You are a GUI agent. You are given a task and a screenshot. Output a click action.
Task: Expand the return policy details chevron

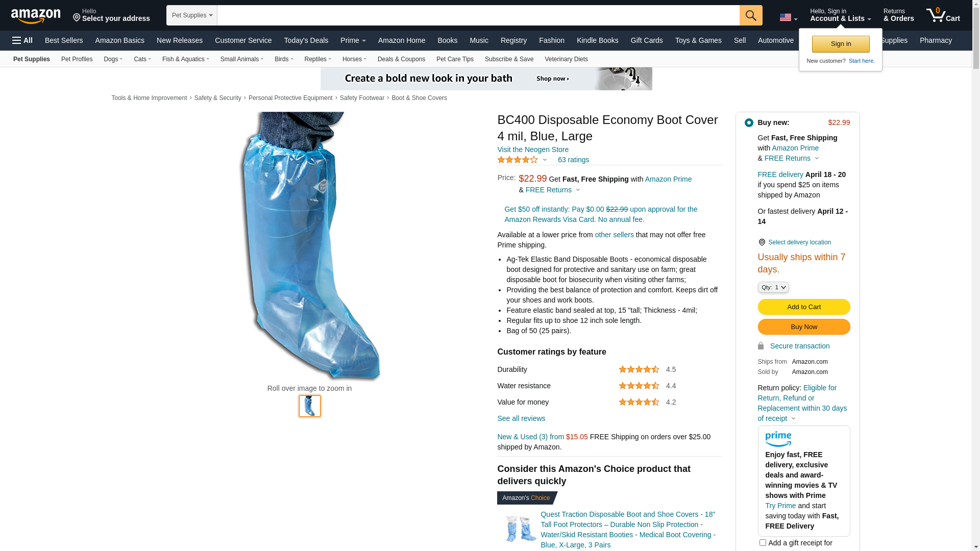pyautogui.click(x=793, y=418)
